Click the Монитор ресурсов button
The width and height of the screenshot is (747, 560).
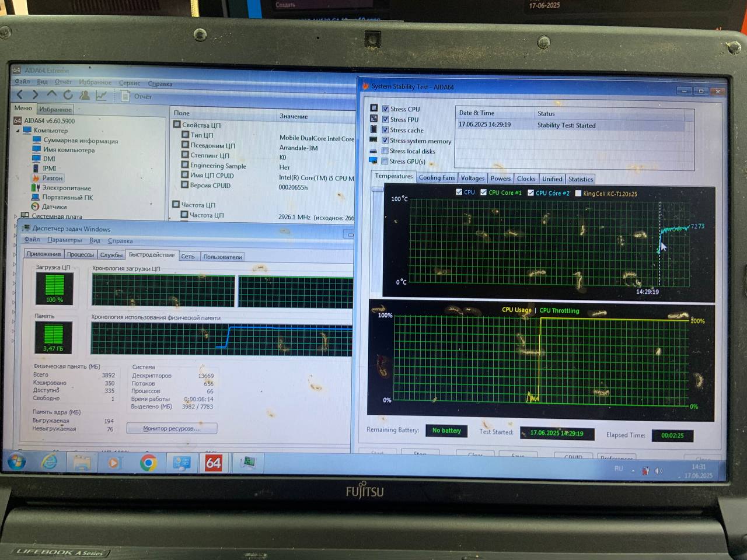pos(172,429)
